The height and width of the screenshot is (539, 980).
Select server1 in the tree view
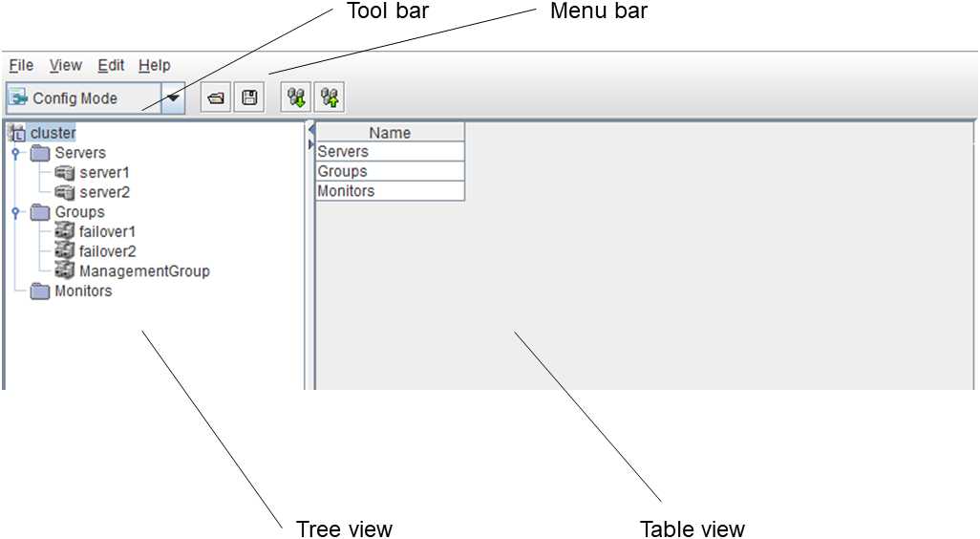pos(104,173)
